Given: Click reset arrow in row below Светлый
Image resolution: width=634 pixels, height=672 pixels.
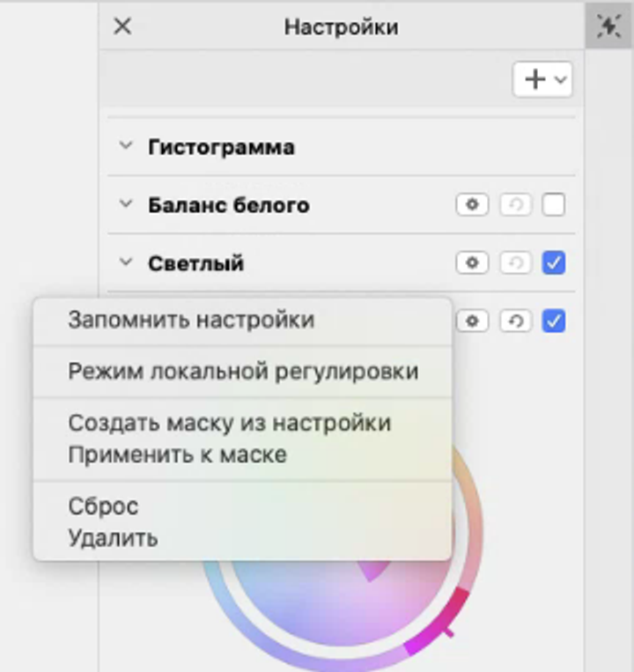Looking at the screenshot, I should click(x=515, y=321).
